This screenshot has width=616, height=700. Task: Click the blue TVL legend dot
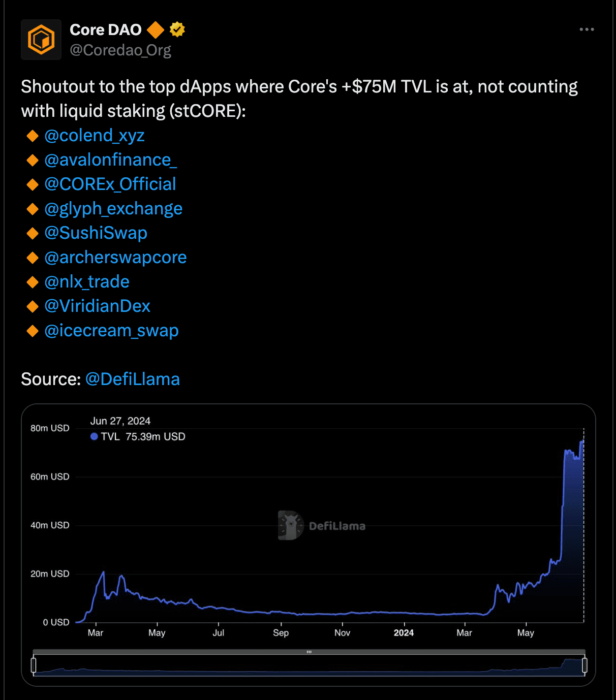click(94, 436)
